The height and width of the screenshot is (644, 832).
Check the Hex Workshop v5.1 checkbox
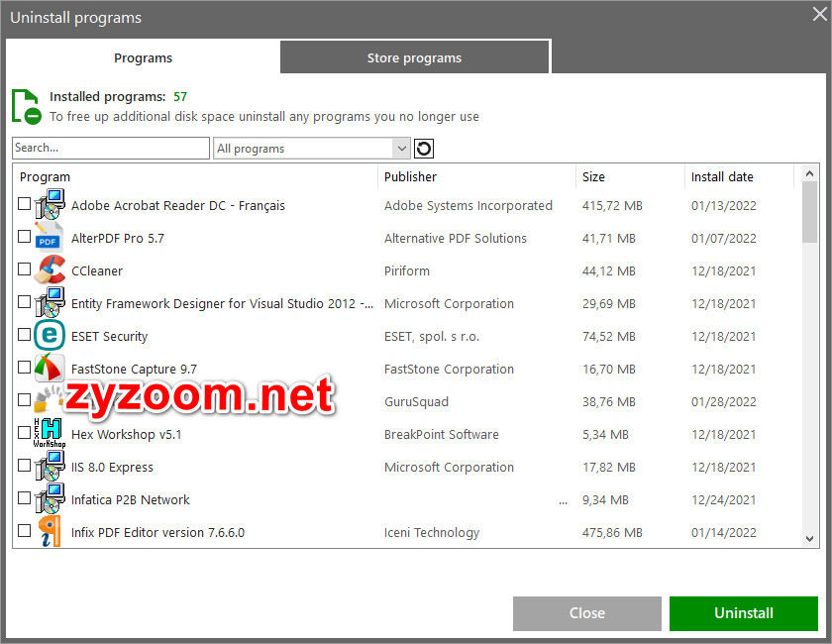tap(25, 433)
